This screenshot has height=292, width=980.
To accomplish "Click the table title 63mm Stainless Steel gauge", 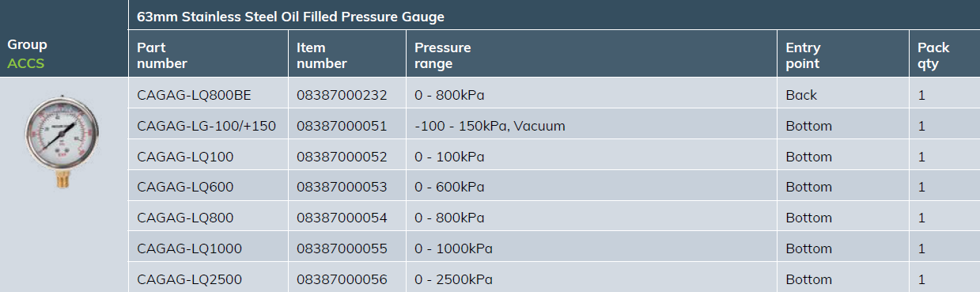I will click(x=290, y=16).
